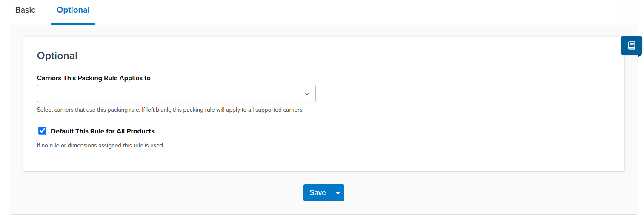This screenshot has width=644, height=220.
Task: Switch to the Basic tab
Action: pyautogui.click(x=25, y=10)
